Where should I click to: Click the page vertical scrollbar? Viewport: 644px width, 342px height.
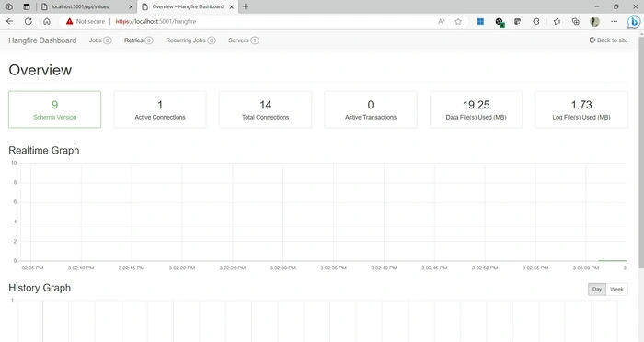pyautogui.click(x=641, y=152)
